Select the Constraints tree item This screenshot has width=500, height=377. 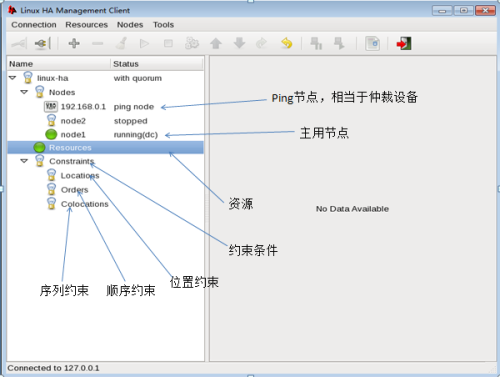(72, 161)
